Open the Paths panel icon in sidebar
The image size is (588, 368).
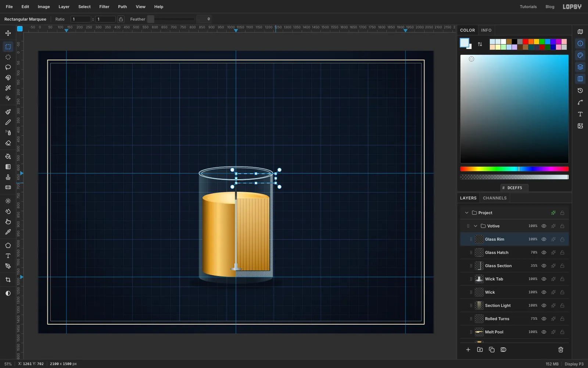tap(580, 102)
